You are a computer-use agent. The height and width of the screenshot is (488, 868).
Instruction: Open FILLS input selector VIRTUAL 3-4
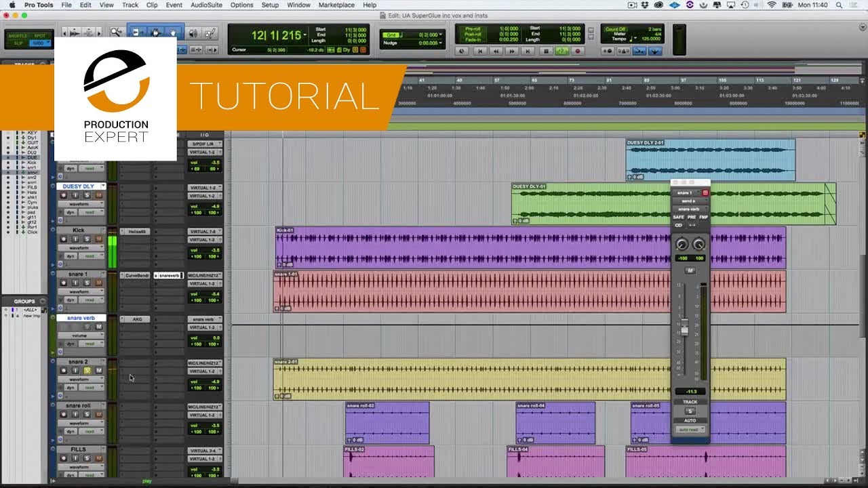[x=204, y=451]
